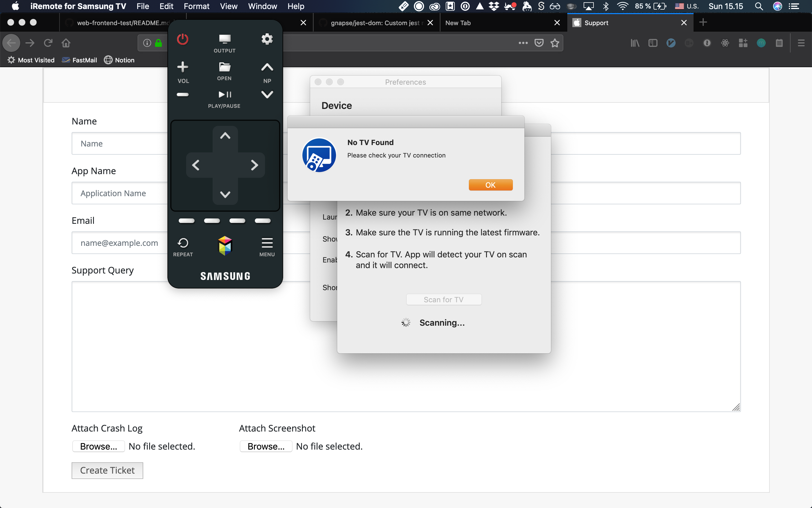Click the third white pill button on remote
Image resolution: width=812 pixels, height=508 pixels.
237,221
